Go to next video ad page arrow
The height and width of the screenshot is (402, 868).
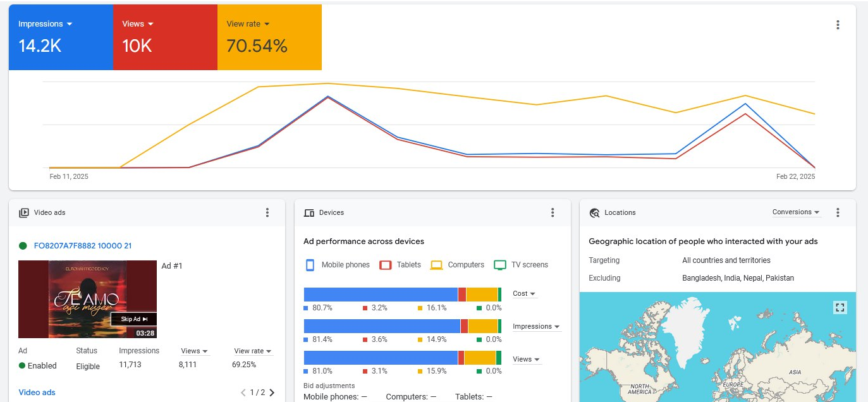272,393
